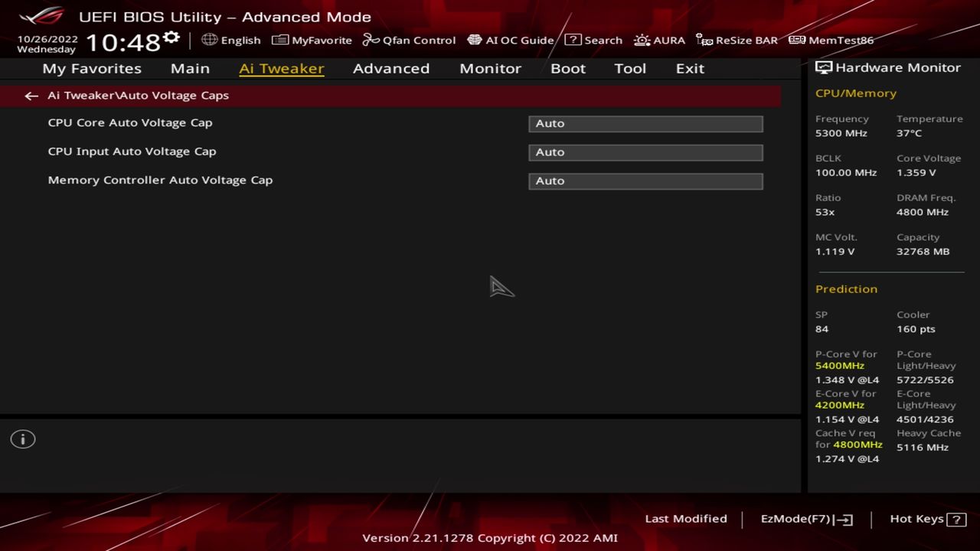Click the 5400MHz P-Core value
Image resolution: width=980 pixels, height=551 pixels.
[x=840, y=366]
